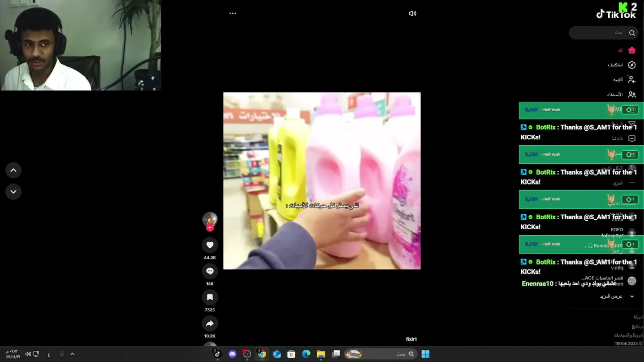Screen dimensions: 644x362
Task: Open Microsoft Edge from taskbar
Action: point(306,354)
